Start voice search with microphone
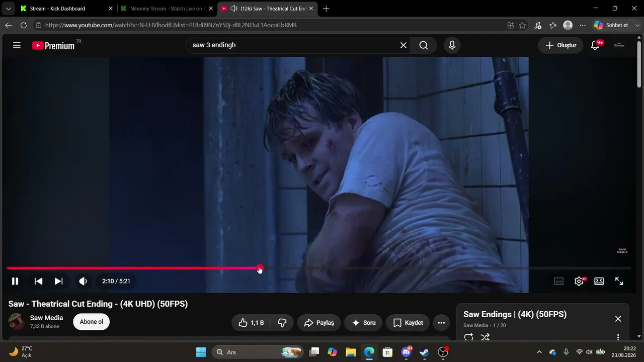The width and height of the screenshot is (644, 362). 452,45
